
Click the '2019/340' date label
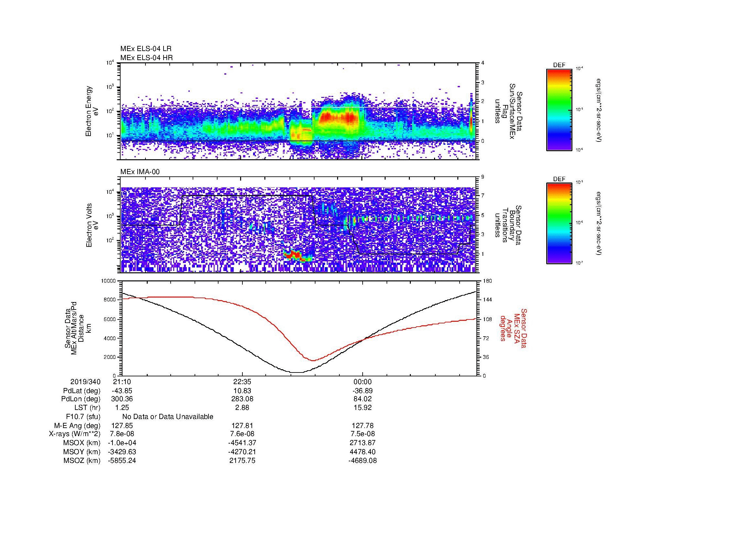point(85,382)
